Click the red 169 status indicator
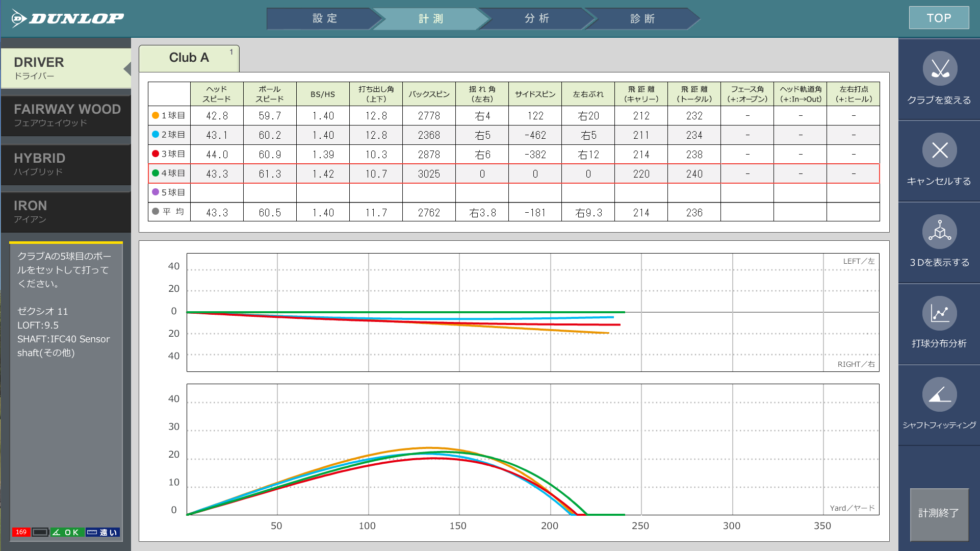 click(21, 532)
